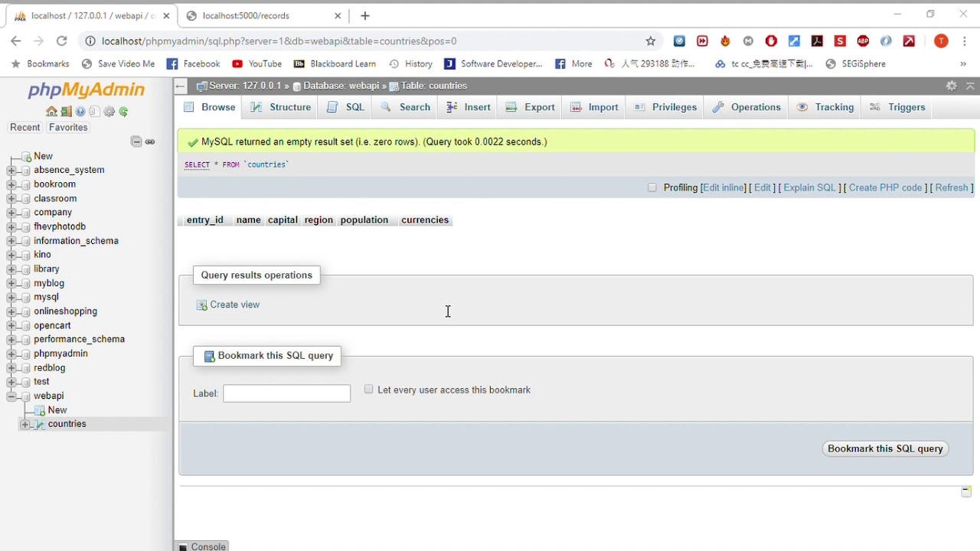
Task: Click the 'Create PHP code' link
Action: pos(885,187)
